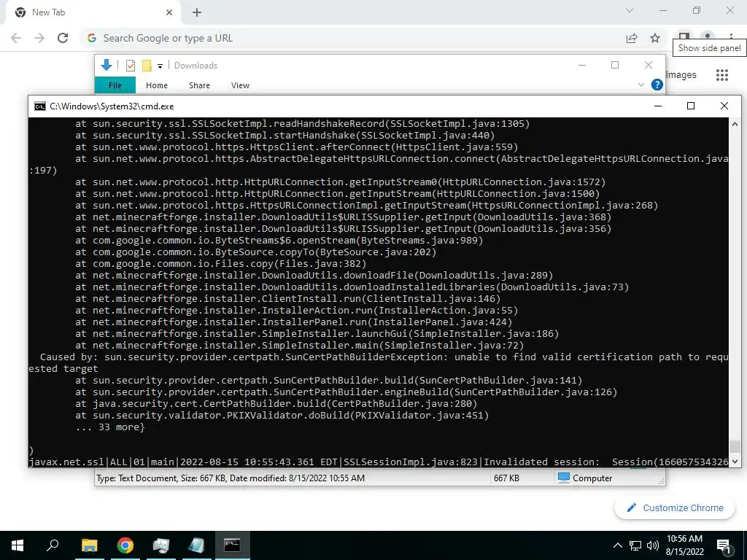The height and width of the screenshot is (560, 747).
Task: Open the Windows Start menu
Action: click(18, 545)
